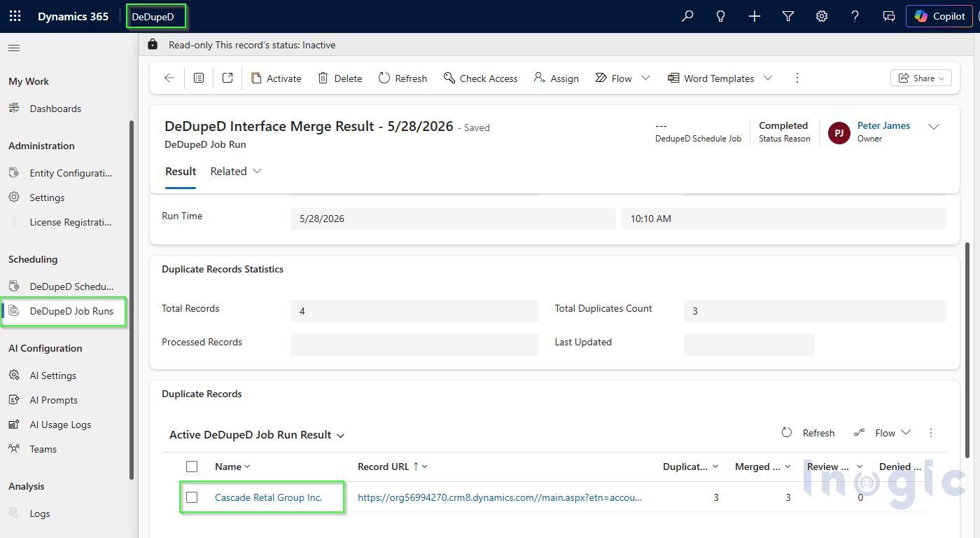Refresh the record from command bar
The width and height of the screenshot is (980, 538).
pos(402,78)
